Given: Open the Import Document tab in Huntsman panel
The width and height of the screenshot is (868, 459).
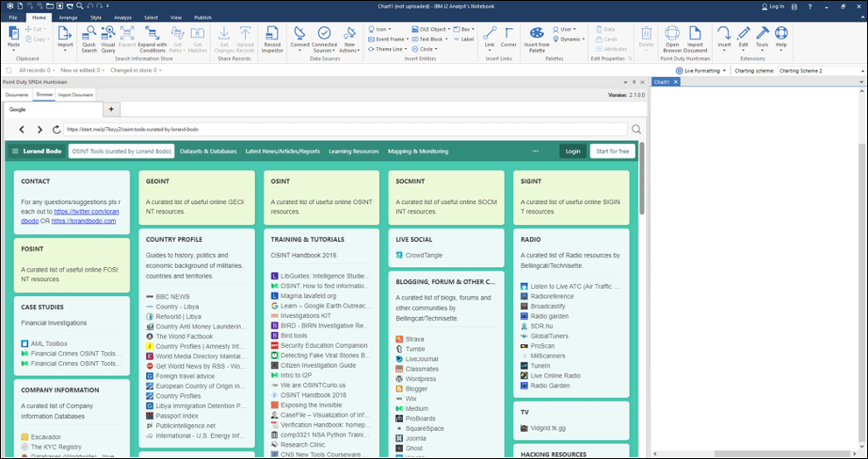Looking at the screenshot, I should tap(75, 95).
